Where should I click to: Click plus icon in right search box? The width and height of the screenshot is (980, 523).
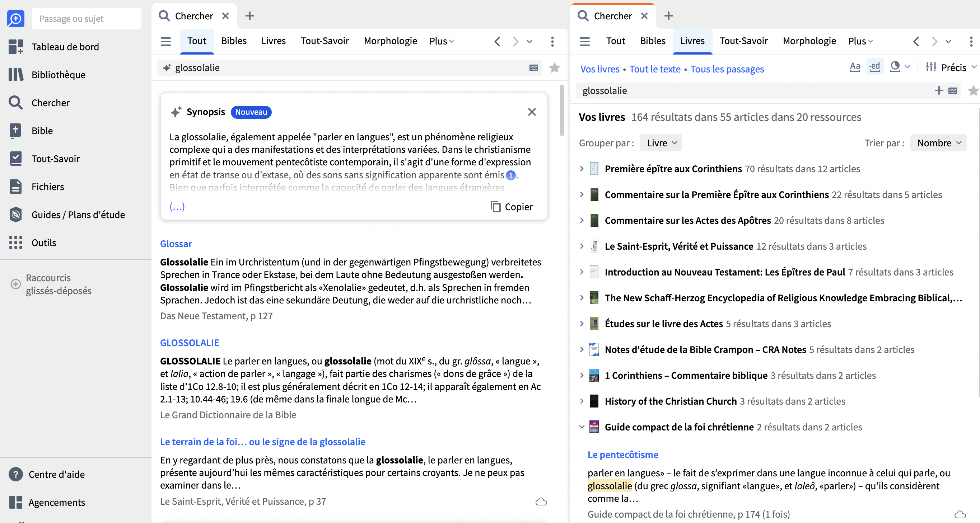click(939, 90)
